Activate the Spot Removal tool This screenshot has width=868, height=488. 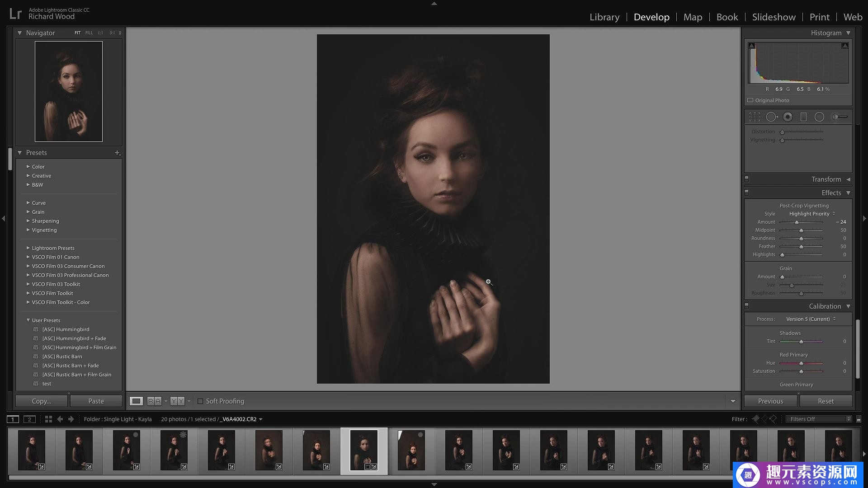tap(772, 117)
